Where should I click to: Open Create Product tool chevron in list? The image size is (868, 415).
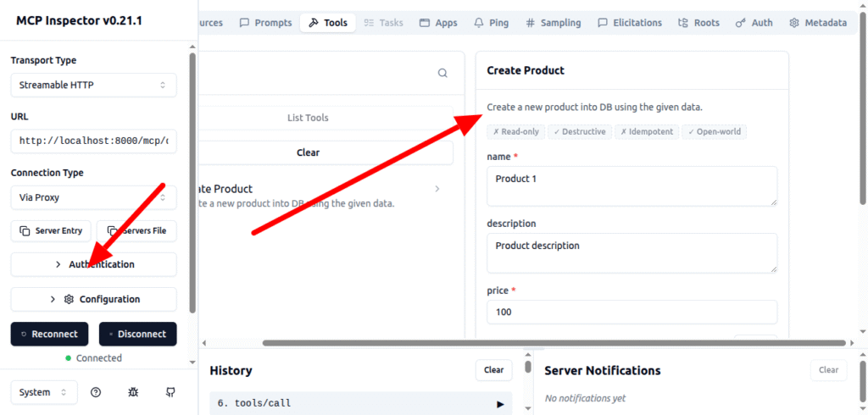437,189
